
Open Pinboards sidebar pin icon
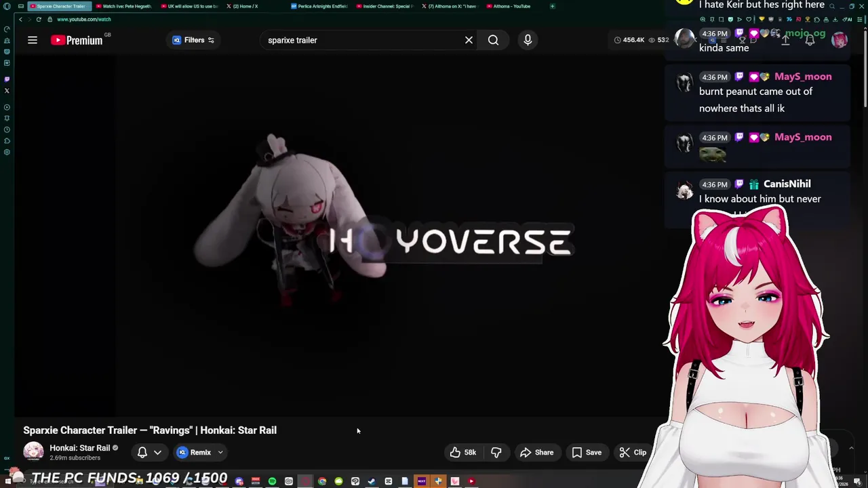click(7, 119)
